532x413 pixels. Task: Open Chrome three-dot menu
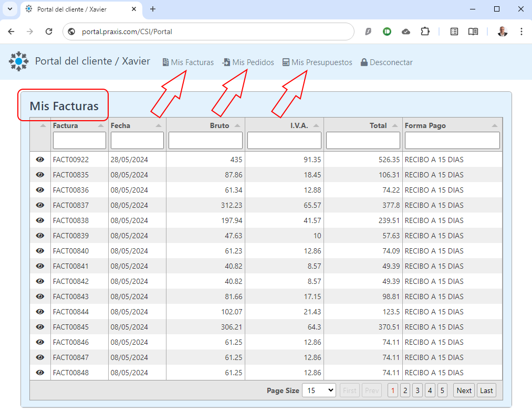coord(521,31)
